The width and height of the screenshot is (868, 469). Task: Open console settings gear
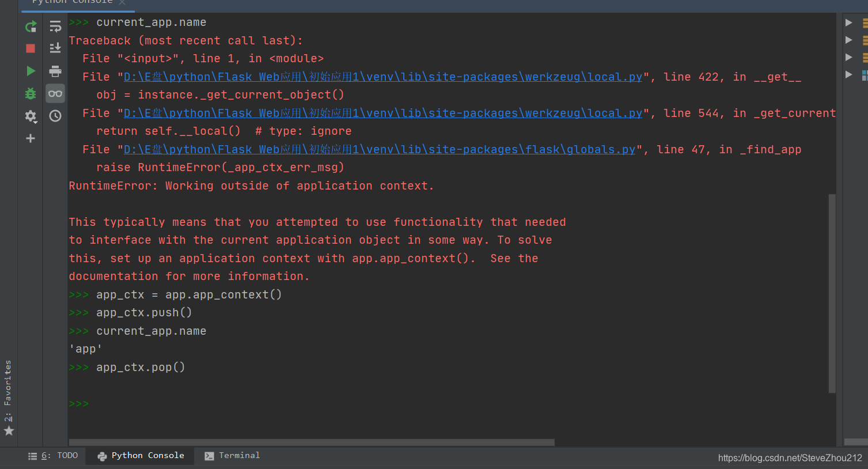click(x=31, y=116)
